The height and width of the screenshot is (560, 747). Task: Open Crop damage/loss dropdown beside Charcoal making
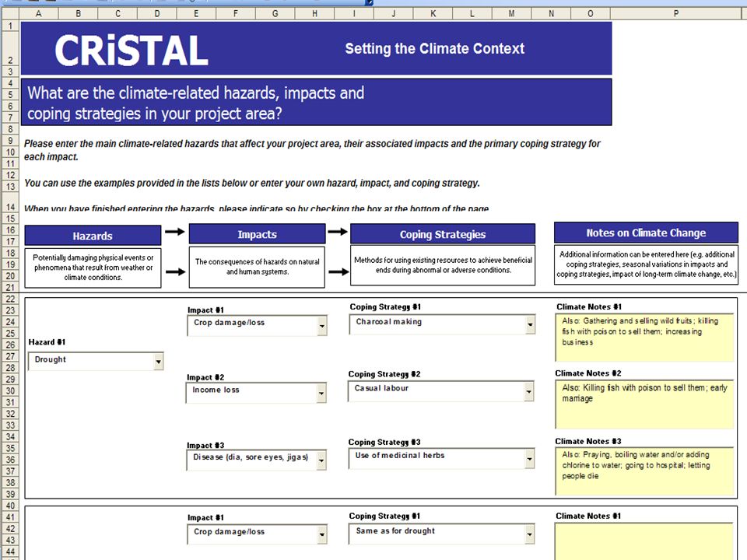[322, 326]
